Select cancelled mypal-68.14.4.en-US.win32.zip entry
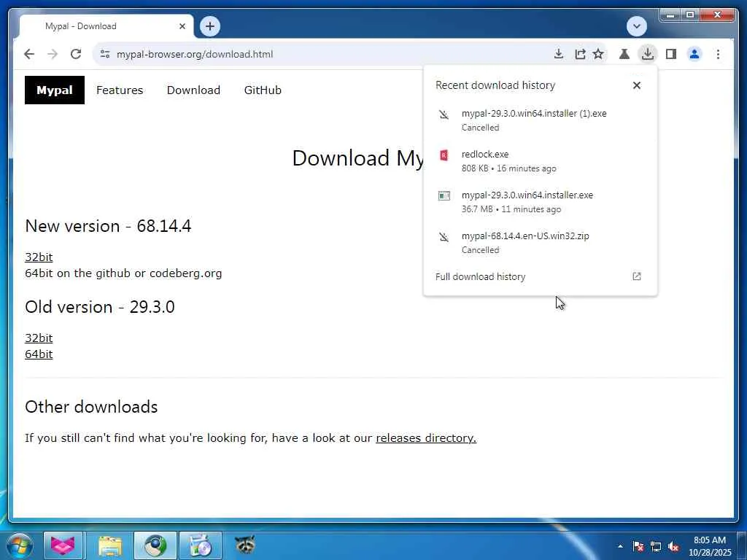This screenshot has width=747, height=560. pyautogui.click(x=540, y=242)
